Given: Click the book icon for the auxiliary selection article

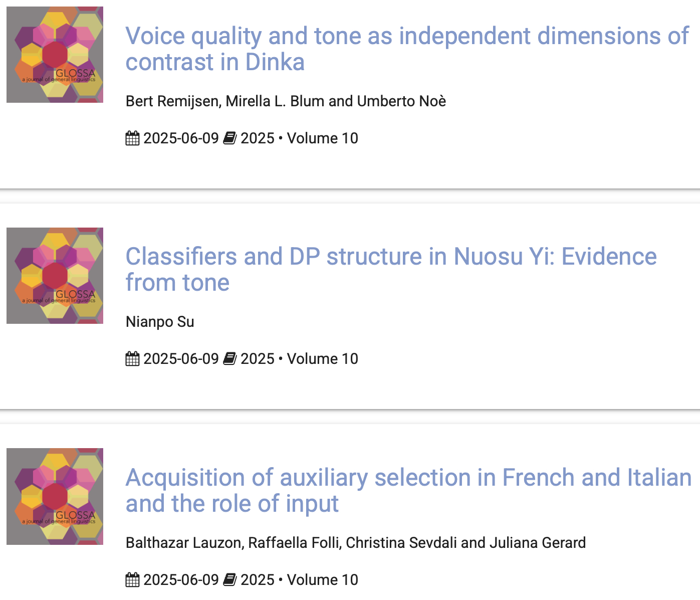Looking at the screenshot, I should (229, 580).
